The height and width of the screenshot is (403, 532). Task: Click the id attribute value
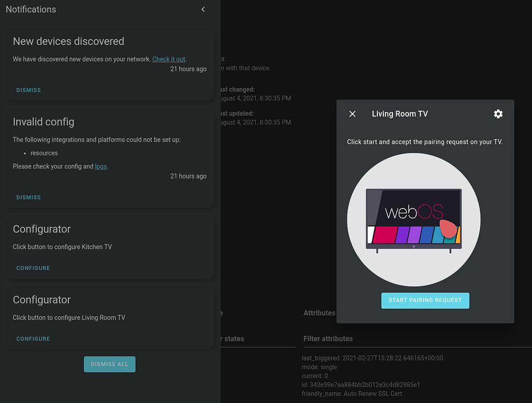tap(360, 384)
